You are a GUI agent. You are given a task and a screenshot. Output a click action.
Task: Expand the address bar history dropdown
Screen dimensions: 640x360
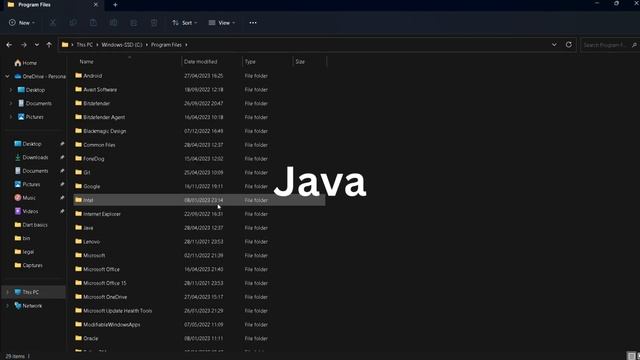click(554, 44)
